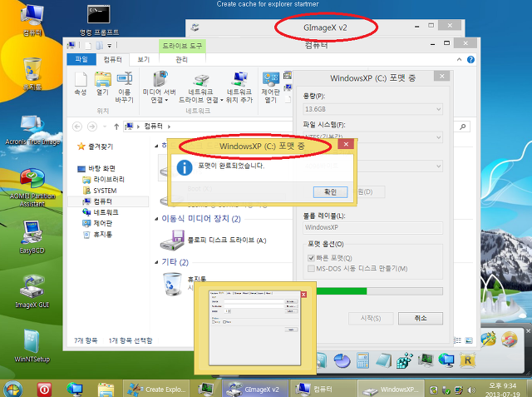Open the quick access toolbar dropdown
Viewport: 532px width, 397px height.
[x=110, y=45]
